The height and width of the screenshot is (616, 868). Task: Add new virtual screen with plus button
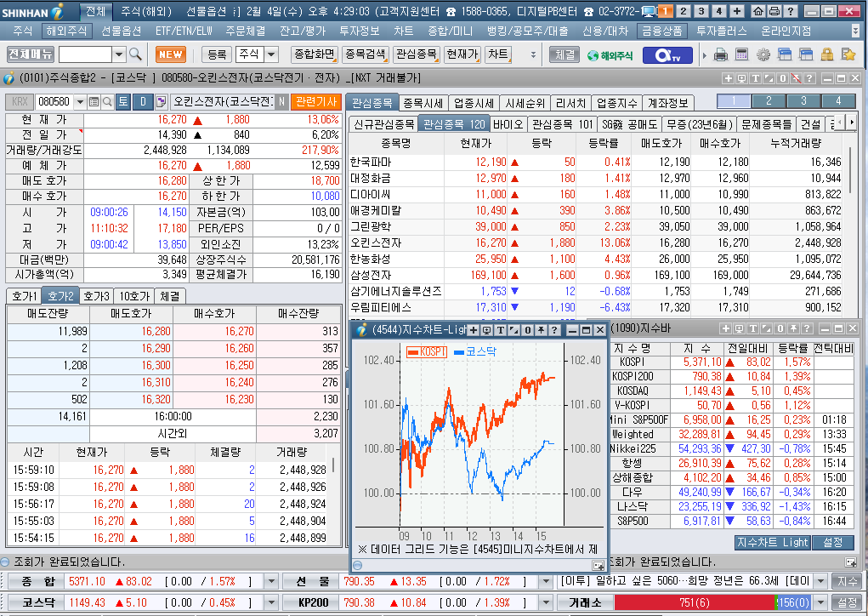(737, 11)
